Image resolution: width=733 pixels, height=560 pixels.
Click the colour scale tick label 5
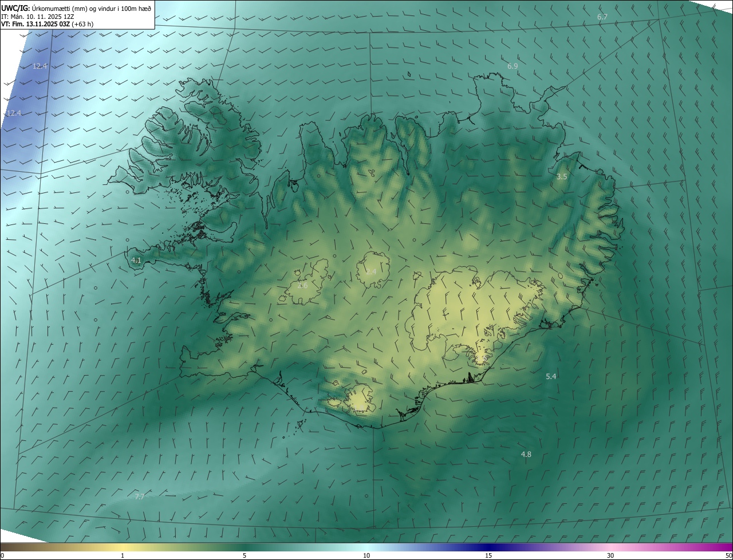[x=245, y=556]
